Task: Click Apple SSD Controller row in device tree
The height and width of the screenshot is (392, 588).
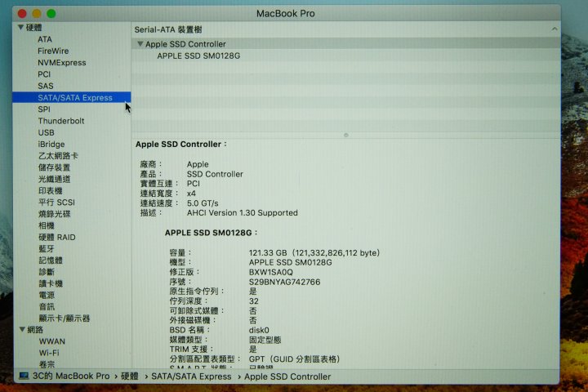Action: pyautogui.click(x=345, y=44)
